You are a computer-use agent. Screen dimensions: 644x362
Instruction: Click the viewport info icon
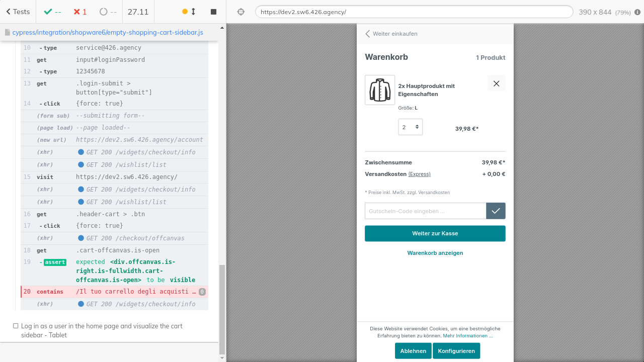(x=637, y=12)
